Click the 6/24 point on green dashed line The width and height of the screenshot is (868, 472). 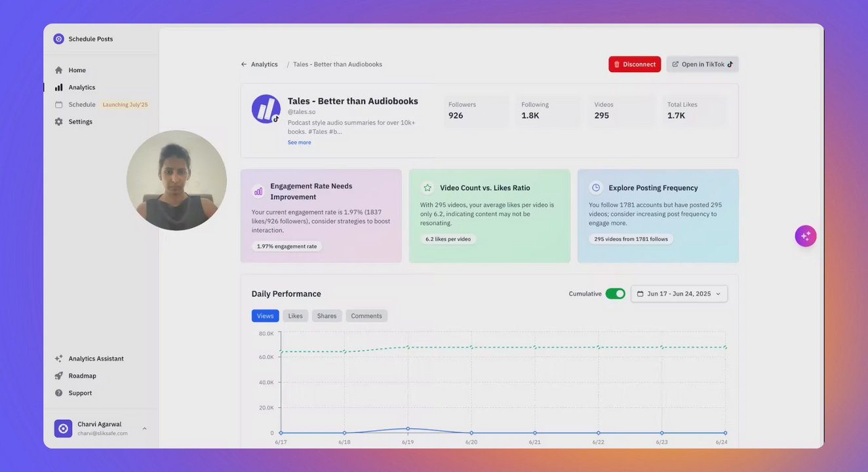[x=725, y=347]
